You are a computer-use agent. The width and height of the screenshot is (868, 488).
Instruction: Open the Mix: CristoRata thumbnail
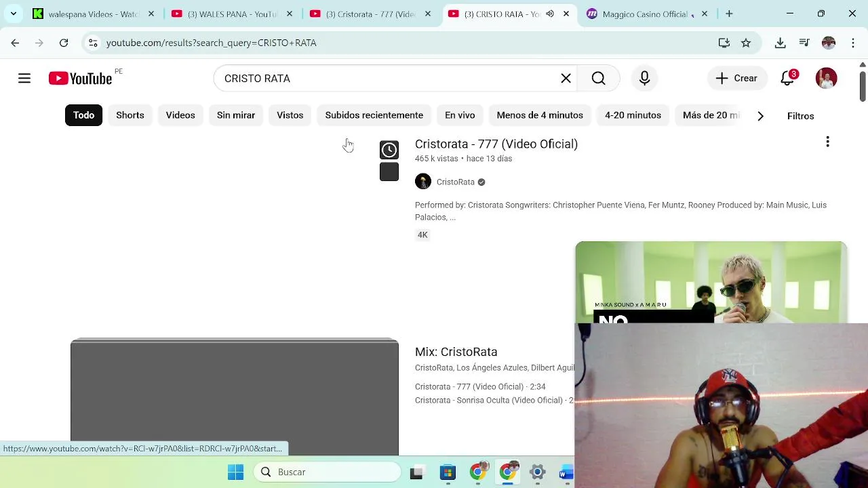click(235, 396)
